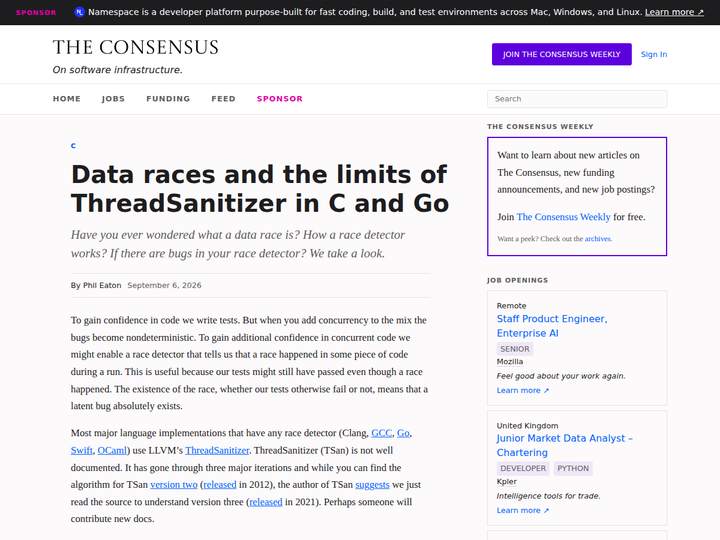Open the GCC link in the article

tap(382, 433)
